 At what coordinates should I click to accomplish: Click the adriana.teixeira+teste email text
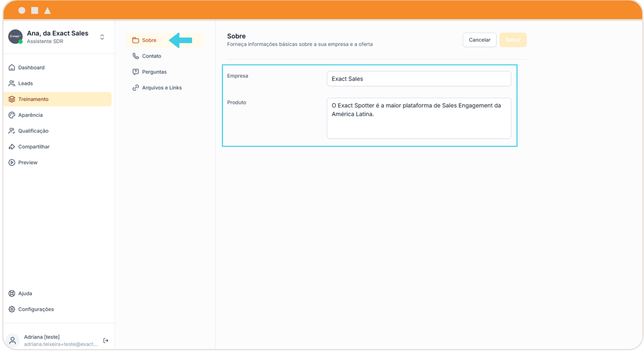(x=61, y=344)
